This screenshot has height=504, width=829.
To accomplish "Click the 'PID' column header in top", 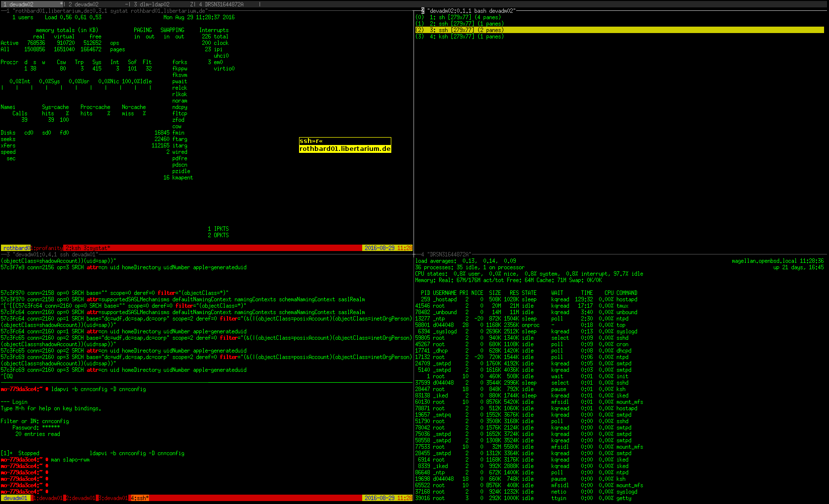I will (x=425, y=293).
